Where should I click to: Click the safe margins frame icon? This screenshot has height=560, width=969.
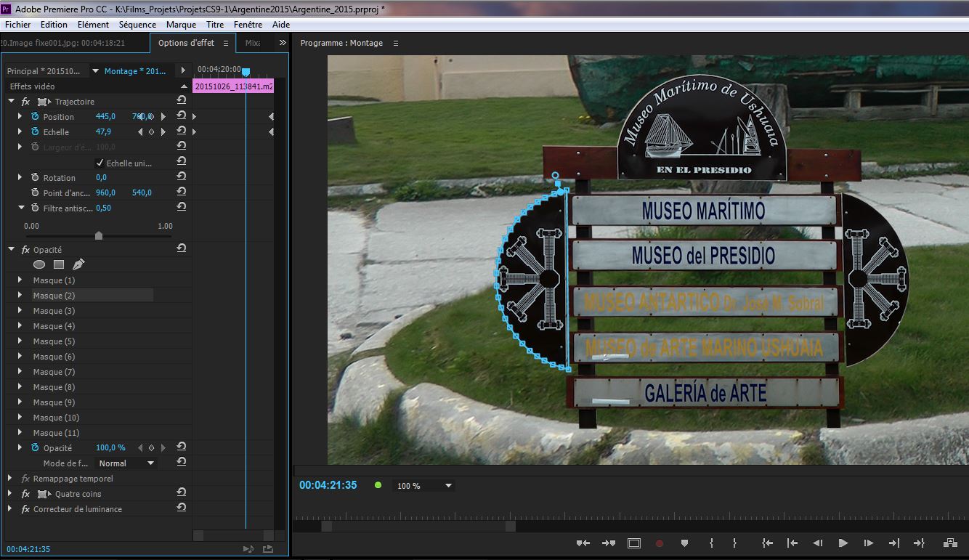[634, 543]
